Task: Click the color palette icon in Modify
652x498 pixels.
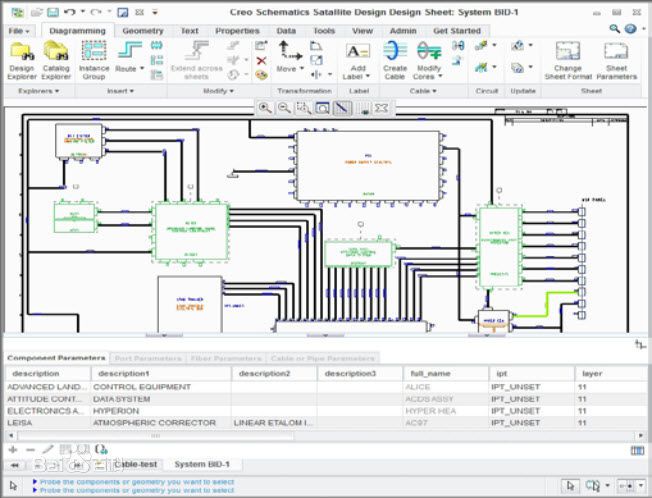Action: (x=261, y=75)
